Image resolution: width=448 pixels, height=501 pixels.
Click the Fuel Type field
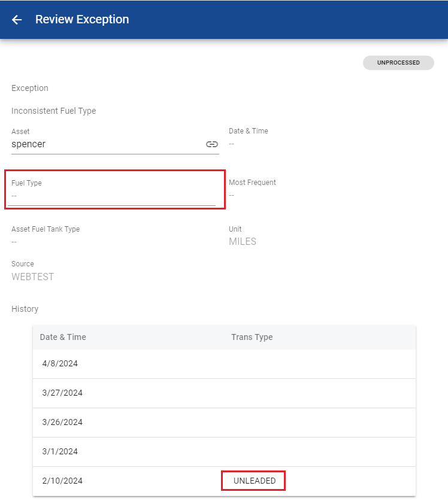point(111,196)
